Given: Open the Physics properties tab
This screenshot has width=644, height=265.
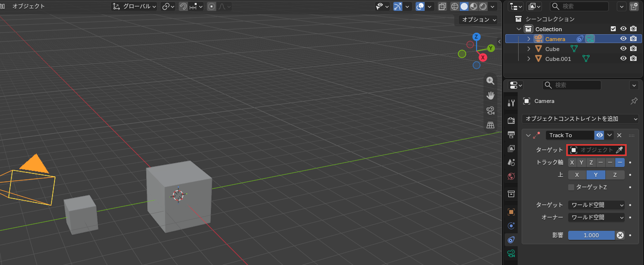Looking at the screenshot, I should [x=511, y=225].
